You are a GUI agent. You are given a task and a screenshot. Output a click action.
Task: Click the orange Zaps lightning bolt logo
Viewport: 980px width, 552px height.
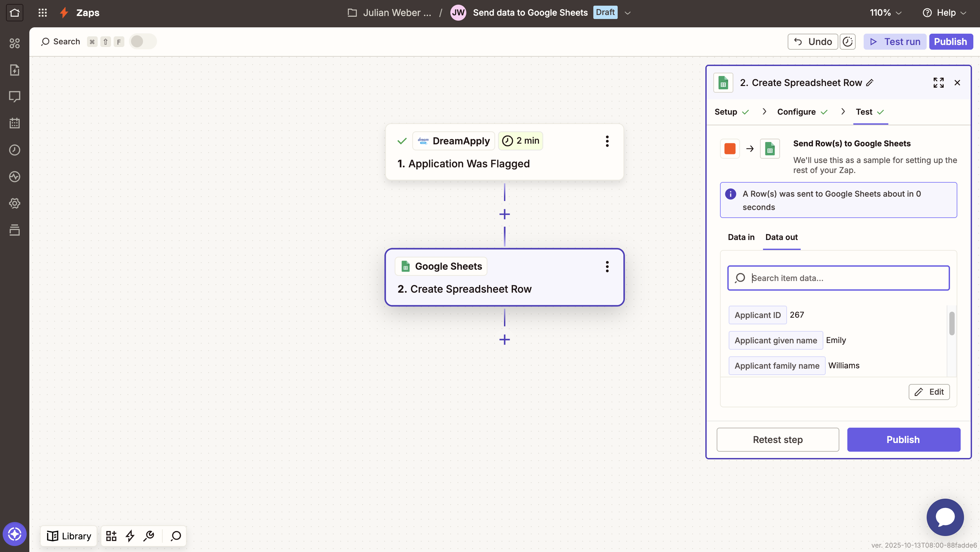(x=64, y=13)
